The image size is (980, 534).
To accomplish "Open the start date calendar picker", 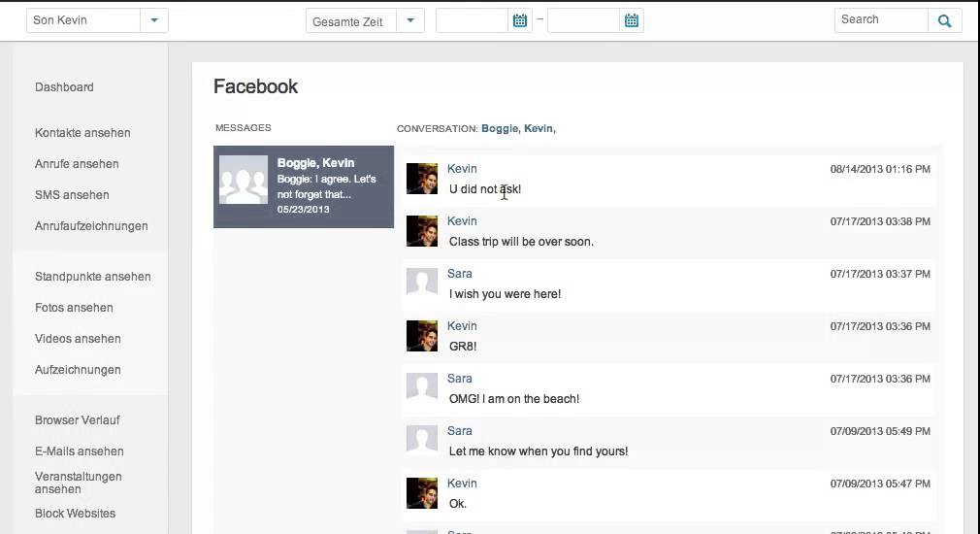I will pyautogui.click(x=519, y=20).
